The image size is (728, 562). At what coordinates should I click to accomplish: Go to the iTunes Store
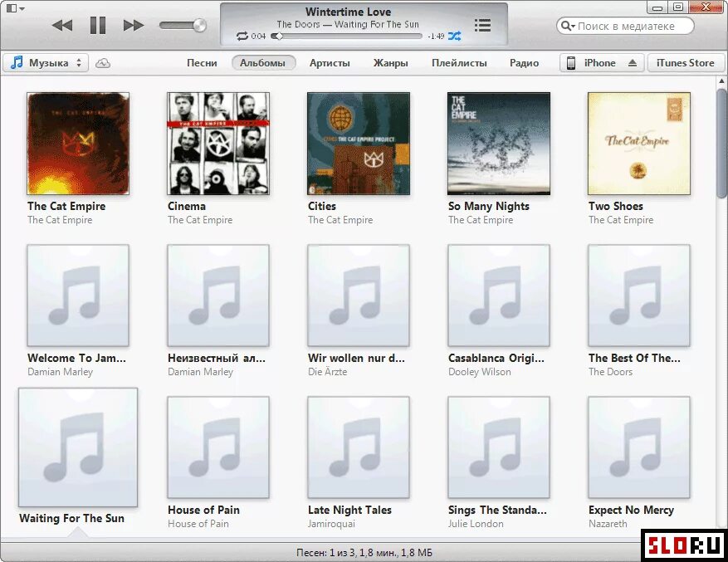pos(686,63)
